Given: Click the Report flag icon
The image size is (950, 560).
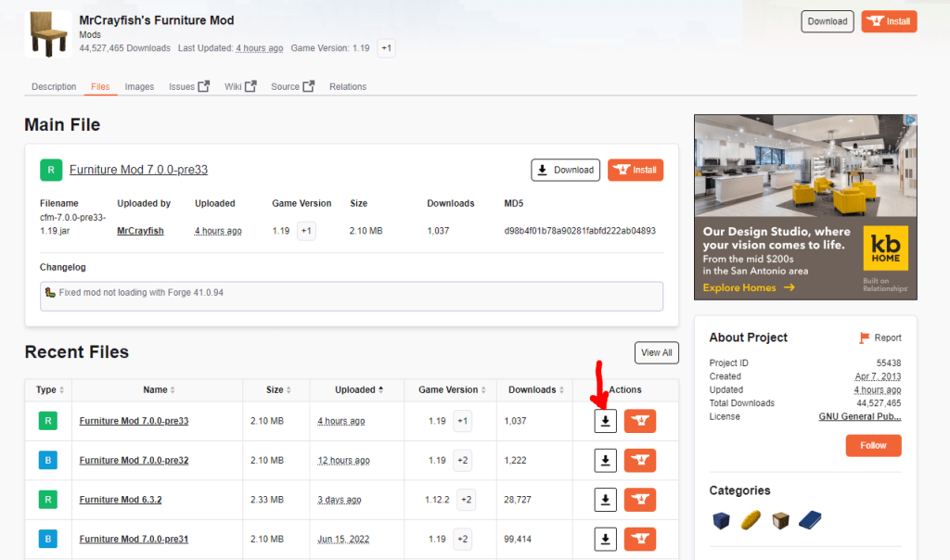Looking at the screenshot, I should 864,337.
